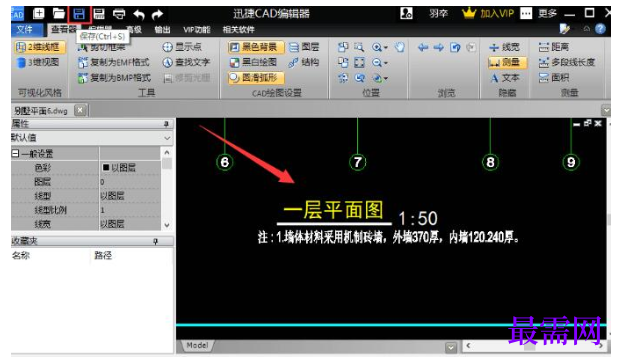Switch to the 查看器 tab
The width and height of the screenshot is (620, 362).
coord(63,29)
